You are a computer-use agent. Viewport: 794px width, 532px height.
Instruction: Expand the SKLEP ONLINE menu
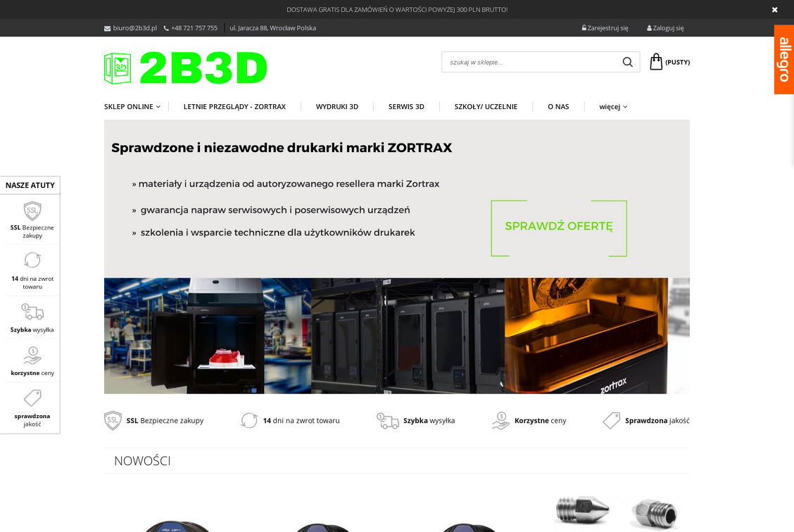point(132,106)
